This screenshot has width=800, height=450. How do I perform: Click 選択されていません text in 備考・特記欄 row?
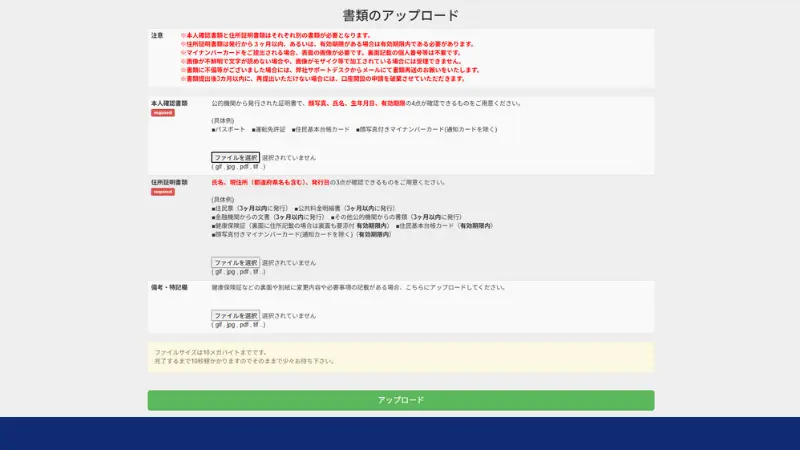[289, 315]
